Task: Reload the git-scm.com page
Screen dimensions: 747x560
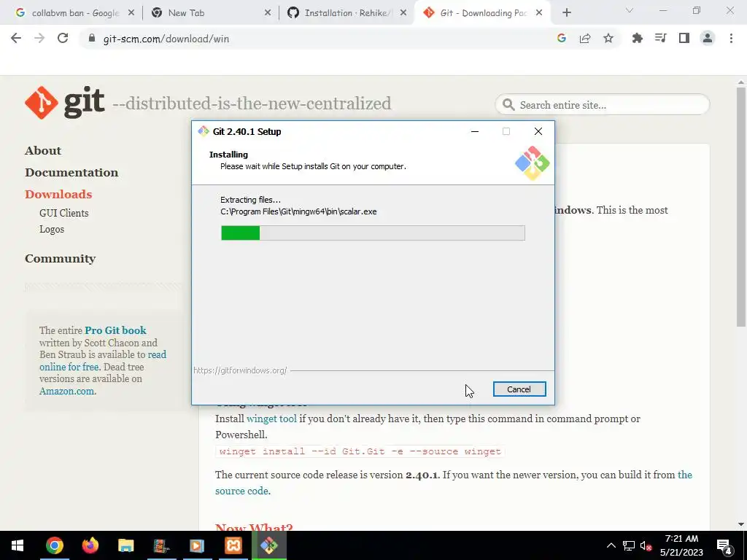Action: pyautogui.click(x=63, y=38)
